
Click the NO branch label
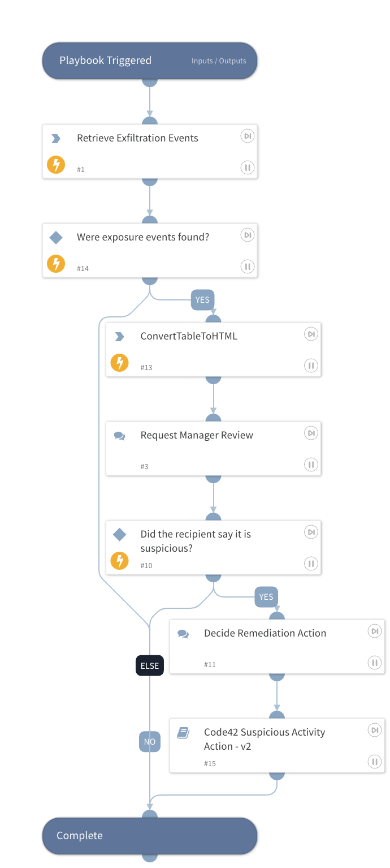tap(149, 741)
